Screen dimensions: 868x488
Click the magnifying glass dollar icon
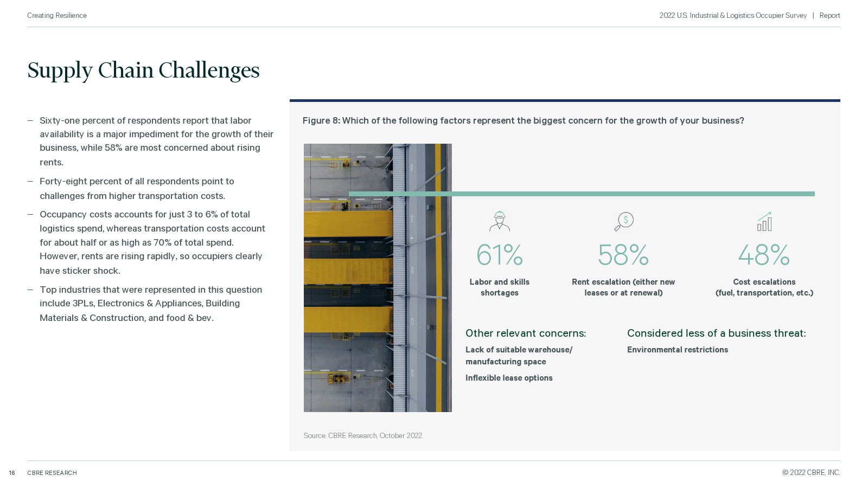[624, 221]
